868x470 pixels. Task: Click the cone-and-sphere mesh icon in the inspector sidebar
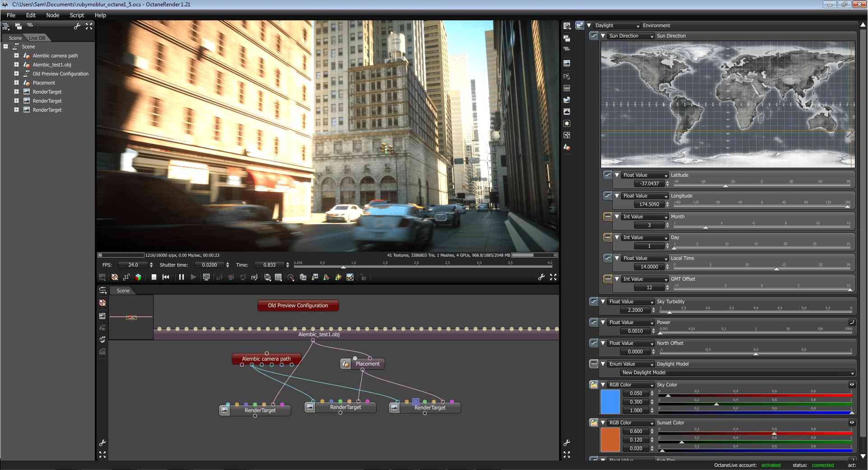pos(567,147)
